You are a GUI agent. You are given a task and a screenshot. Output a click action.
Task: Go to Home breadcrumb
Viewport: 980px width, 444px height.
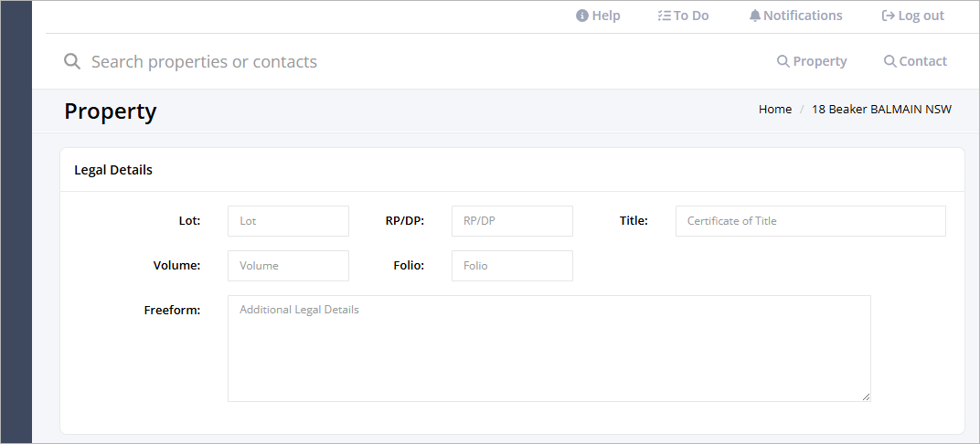775,110
